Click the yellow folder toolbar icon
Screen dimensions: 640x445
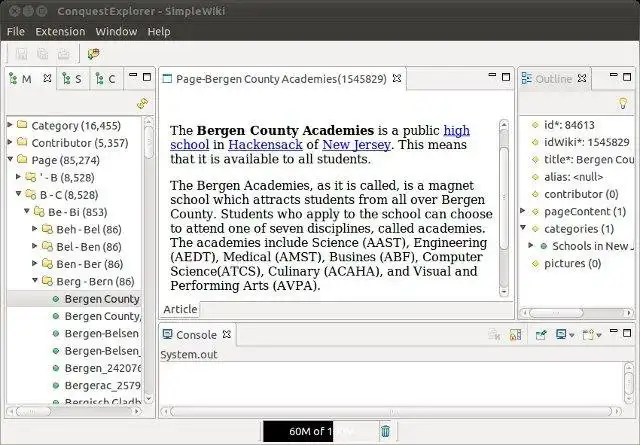coord(93,54)
